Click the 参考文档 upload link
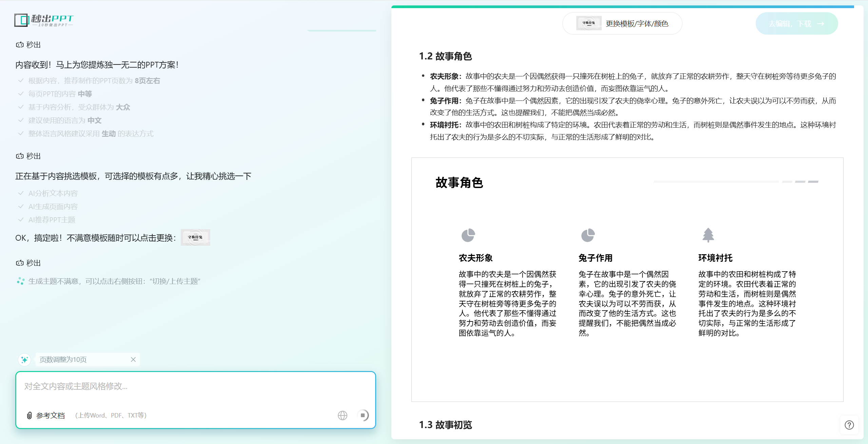This screenshot has width=868, height=444. (x=50, y=415)
